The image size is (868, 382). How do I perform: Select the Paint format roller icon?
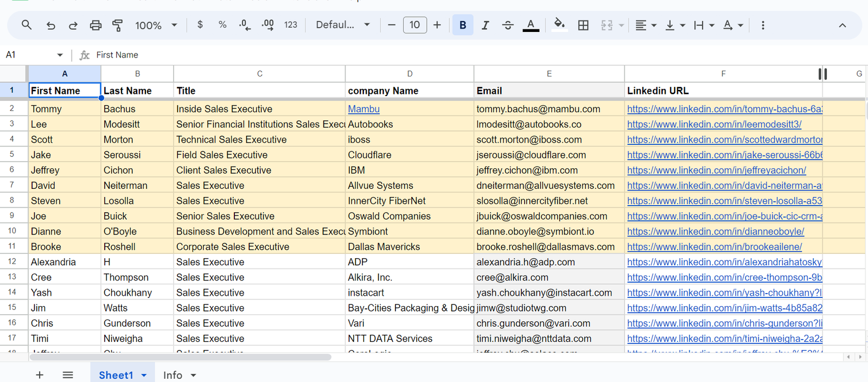[x=117, y=25]
